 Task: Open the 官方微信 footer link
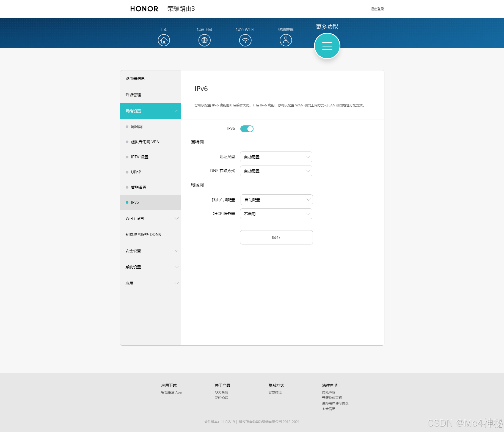[x=275, y=392]
